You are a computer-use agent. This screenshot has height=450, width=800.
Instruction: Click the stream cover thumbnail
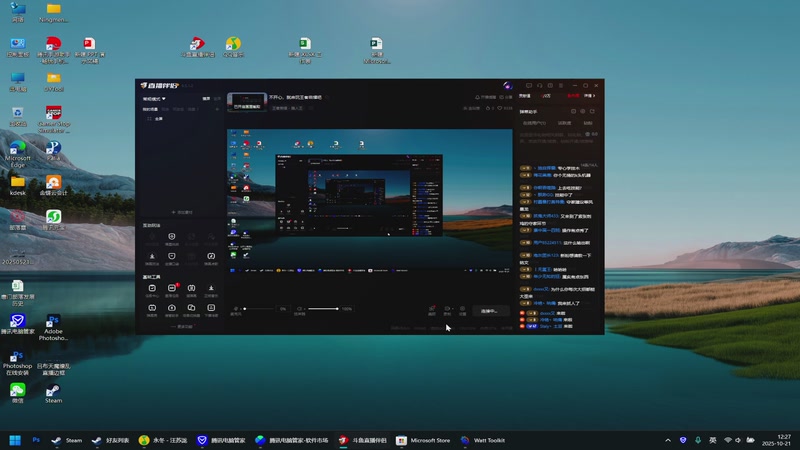pyautogui.click(x=246, y=102)
